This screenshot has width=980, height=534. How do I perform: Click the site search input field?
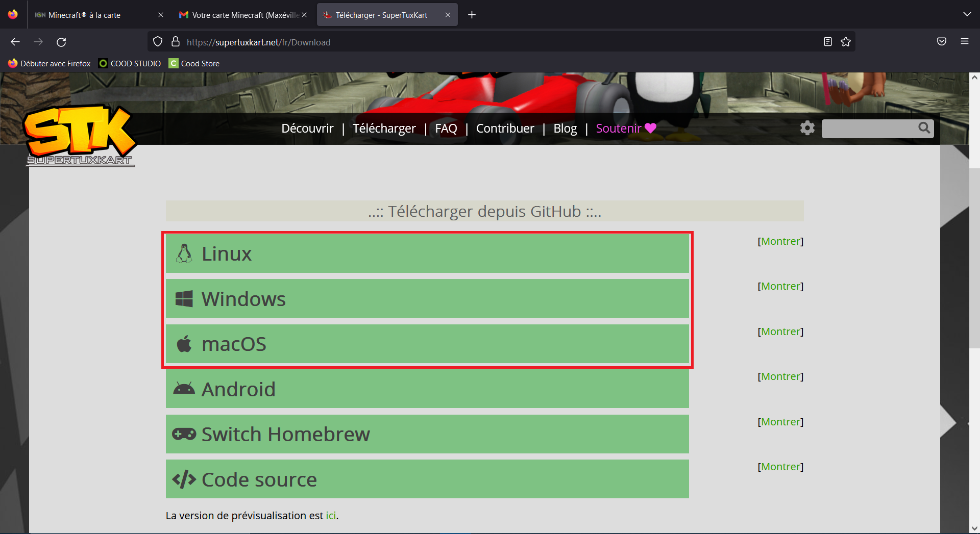click(x=869, y=129)
